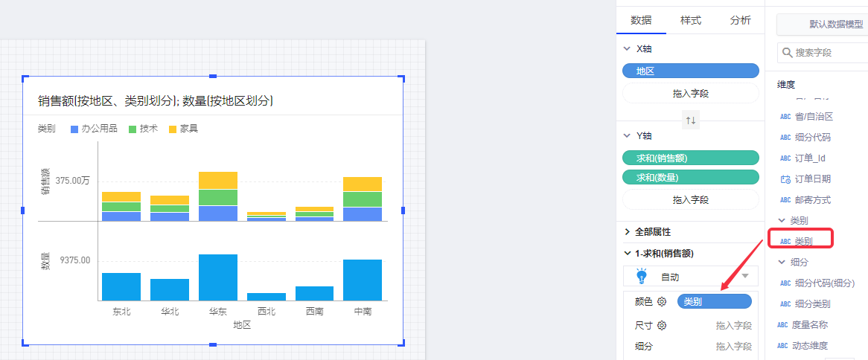Screen dimensions: 868x360
Task: Click the ABC icon beside 省/自治区
Action: [x=785, y=117]
